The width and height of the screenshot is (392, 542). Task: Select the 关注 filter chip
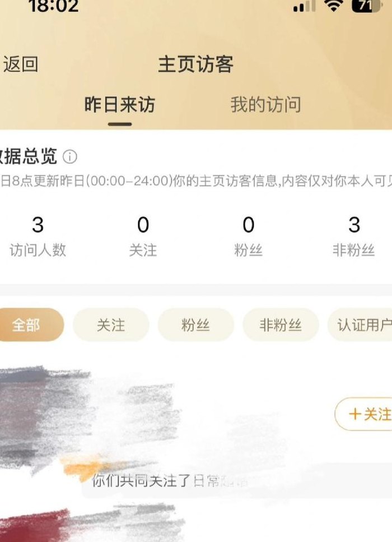[x=111, y=325]
